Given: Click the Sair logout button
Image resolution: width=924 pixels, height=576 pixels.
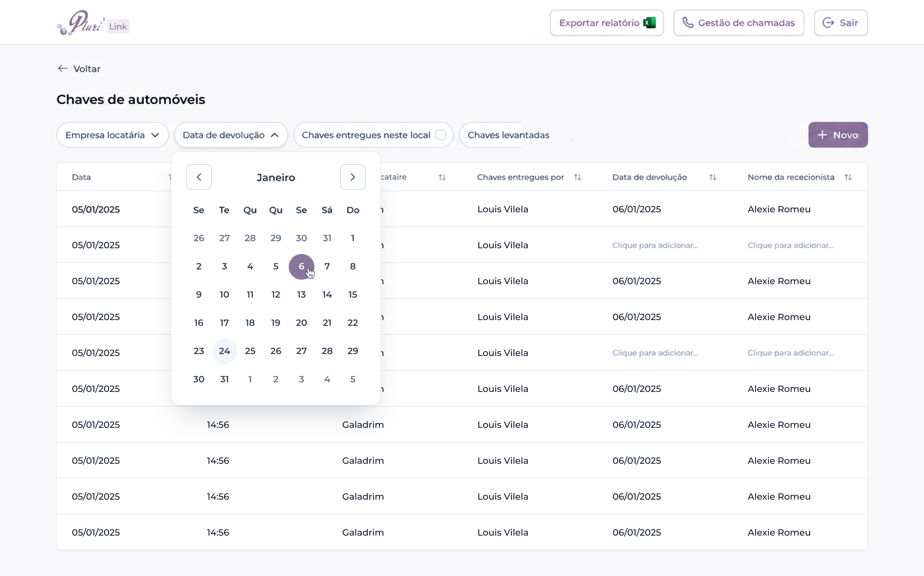Looking at the screenshot, I should [x=841, y=23].
